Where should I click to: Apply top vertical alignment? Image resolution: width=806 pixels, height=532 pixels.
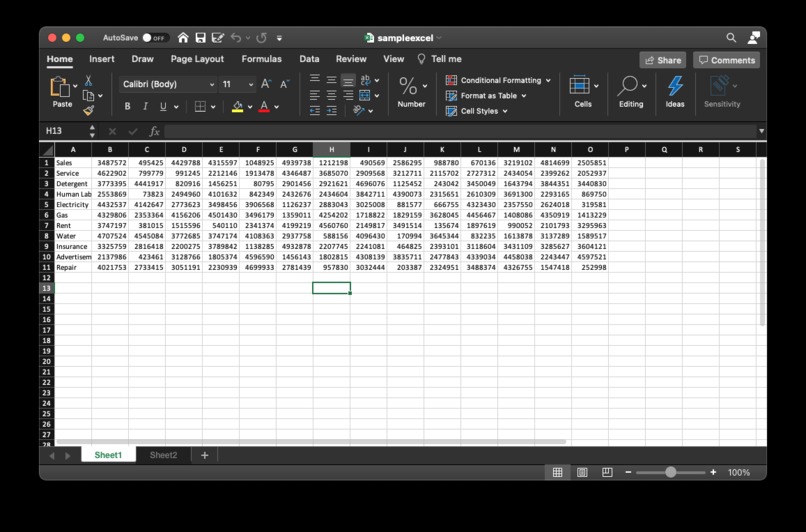tap(315, 79)
